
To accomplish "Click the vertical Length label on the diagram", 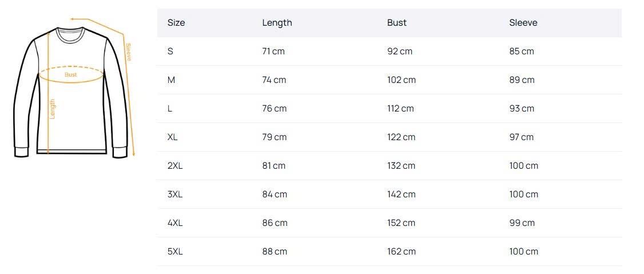I will tap(53, 109).
